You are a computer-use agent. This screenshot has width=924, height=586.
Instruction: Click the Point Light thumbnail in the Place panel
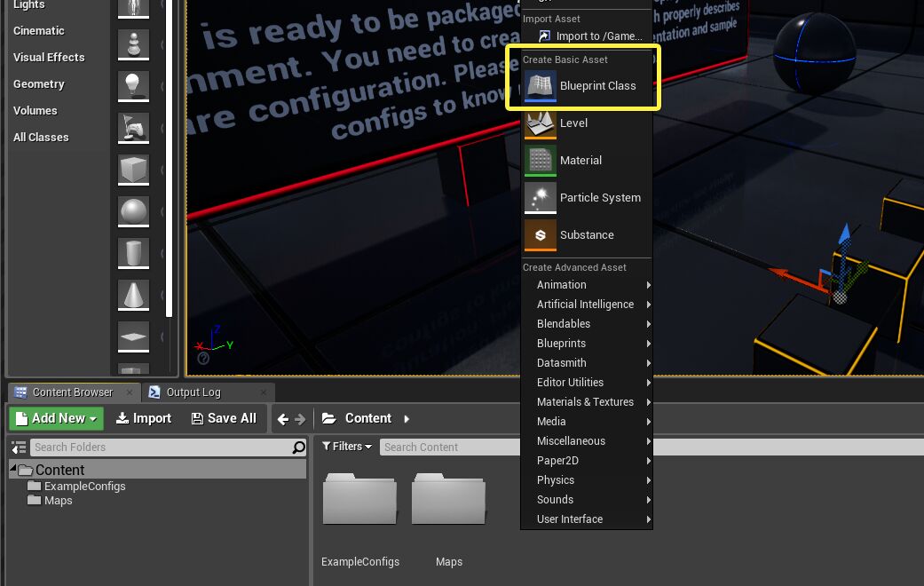click(x=132, y=85)
